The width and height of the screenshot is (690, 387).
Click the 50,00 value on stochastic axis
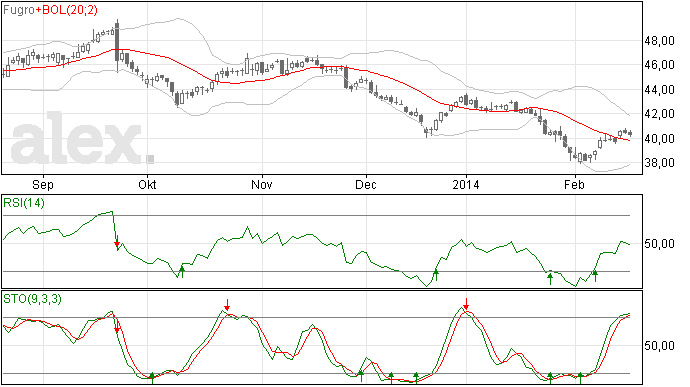click(x=659, y=346)
